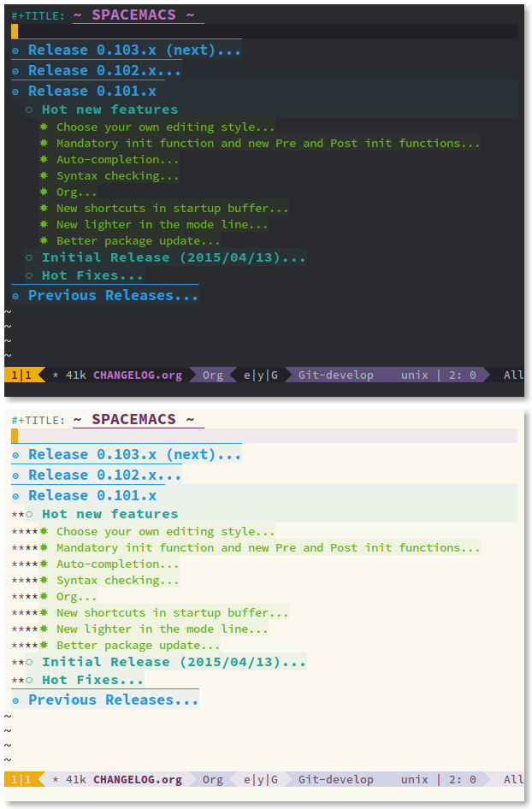Click 41k file size in light mode line
Viewport: 532px width, 809px height.
[76, 780]
